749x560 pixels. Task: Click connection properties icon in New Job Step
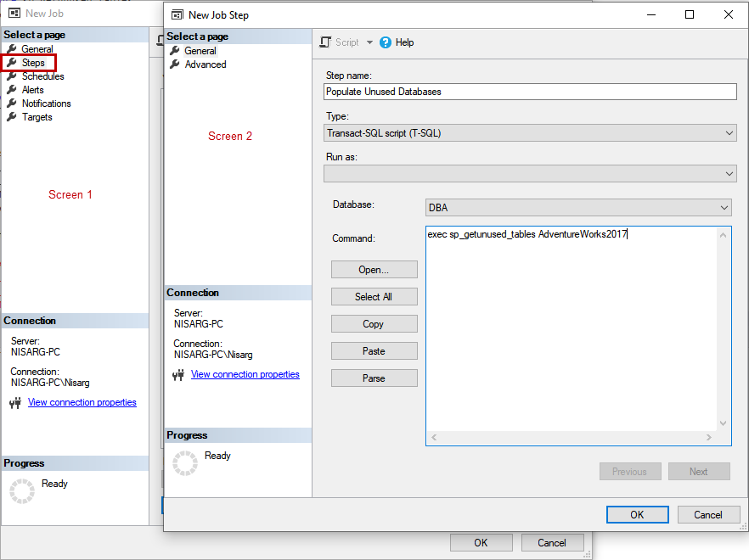click(x=178, y=375)
